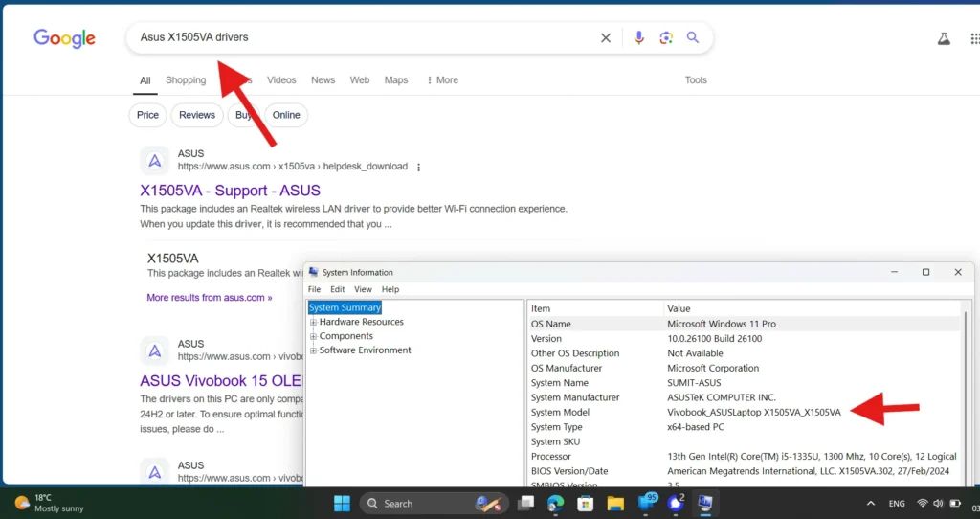980x519 pixels.
Task: Open Edit menu in System Information
Action: 338,289
